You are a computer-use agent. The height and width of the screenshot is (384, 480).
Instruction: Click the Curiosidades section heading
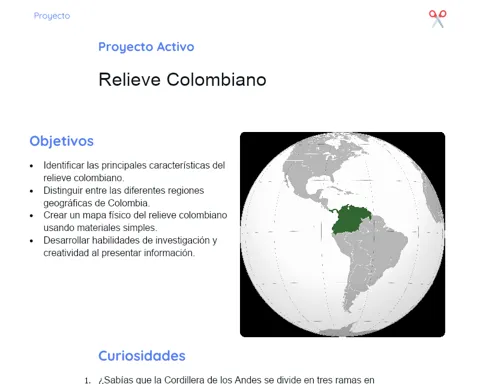point(142,356)
